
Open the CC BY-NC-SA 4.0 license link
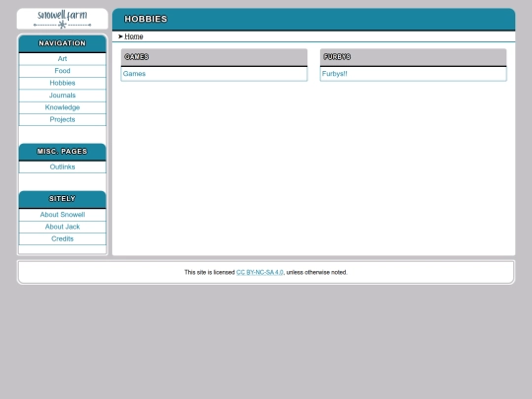259,273
